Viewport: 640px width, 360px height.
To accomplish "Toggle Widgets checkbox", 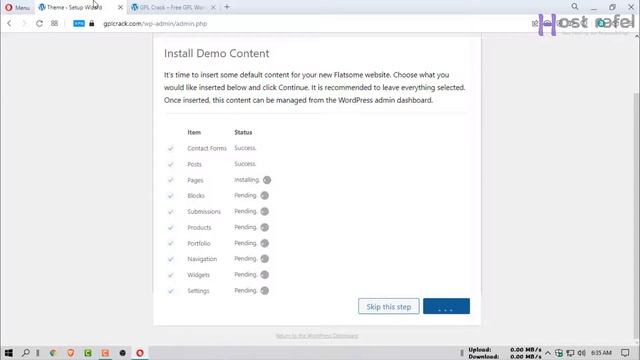I will pyautogui.click(x=171, y=275).
